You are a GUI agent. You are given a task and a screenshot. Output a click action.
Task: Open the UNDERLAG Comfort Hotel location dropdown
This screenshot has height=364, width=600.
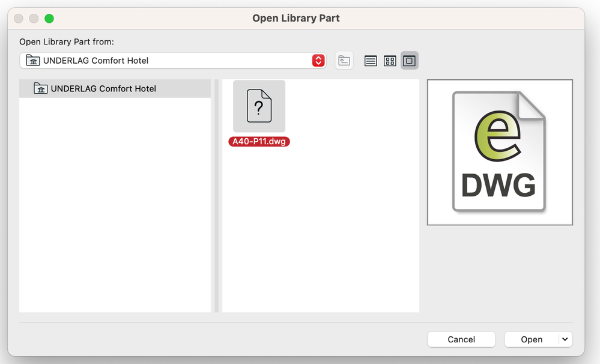point(172,61)
